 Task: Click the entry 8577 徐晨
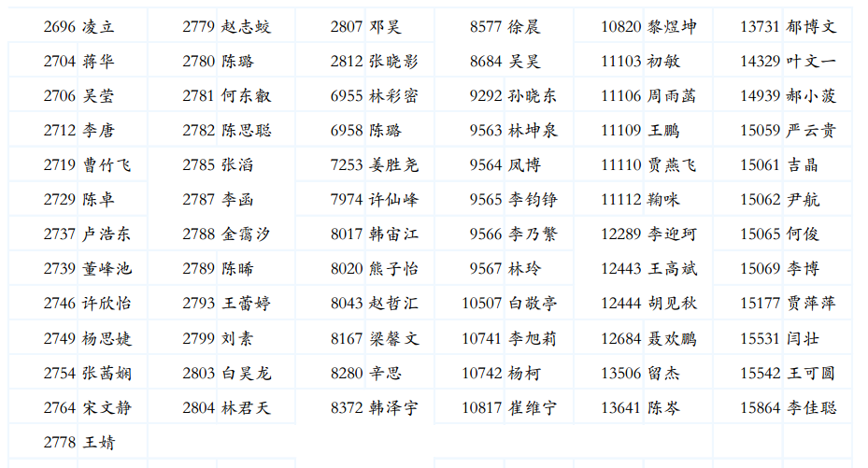coord(505,27)
